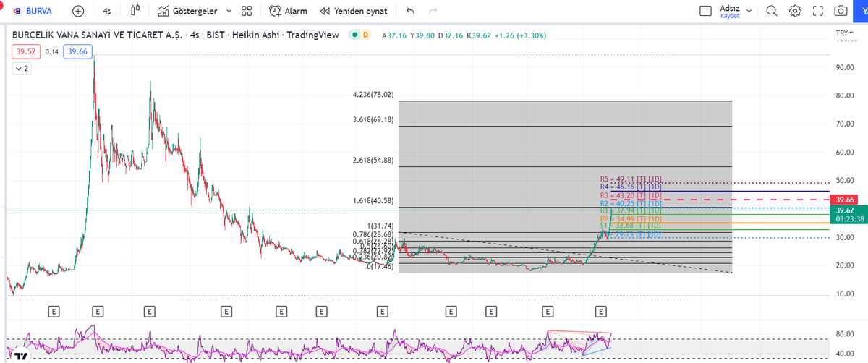
Task: Click the Fibonacci label 2.618(54.88)
Action: pos(373,160)
